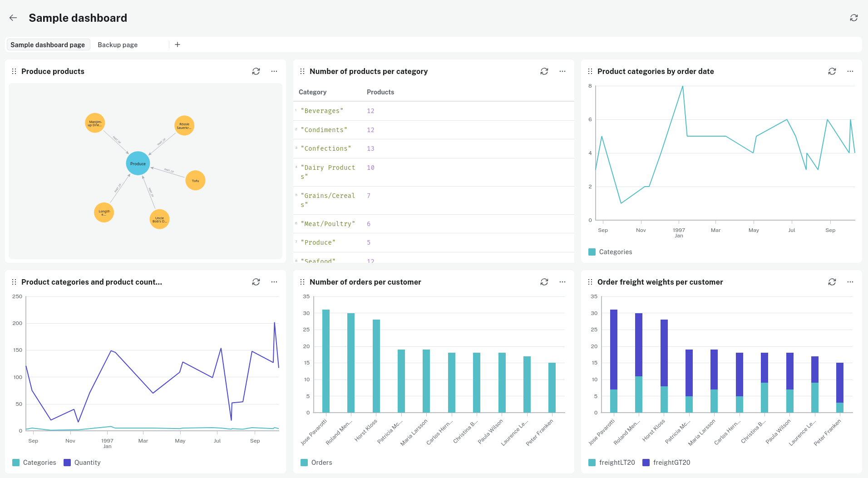This screenshot has height=478, width=868.
Task: Click the back arrow beside Sample dashboard
Action: tap(13, 18)
